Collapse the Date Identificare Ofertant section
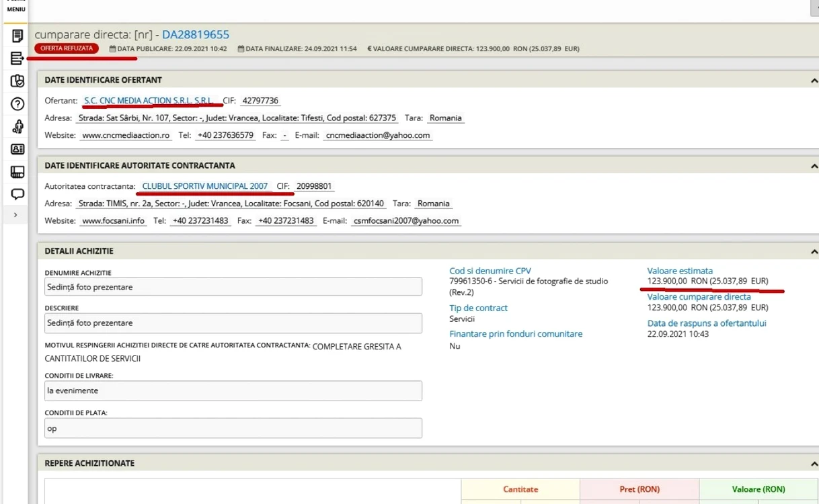Image resolution: width=819 pixels, height=504 pixels. click(x=814, y=81)
